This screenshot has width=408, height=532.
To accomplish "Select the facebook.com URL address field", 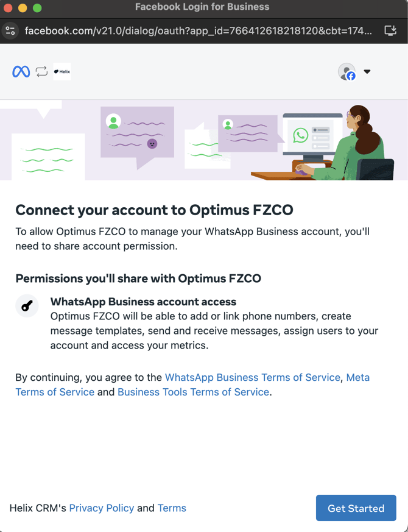I will click(198, 30).
